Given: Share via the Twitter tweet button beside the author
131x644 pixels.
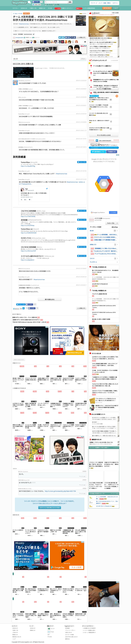Looking at the screenshot, I should pos(62,37).
